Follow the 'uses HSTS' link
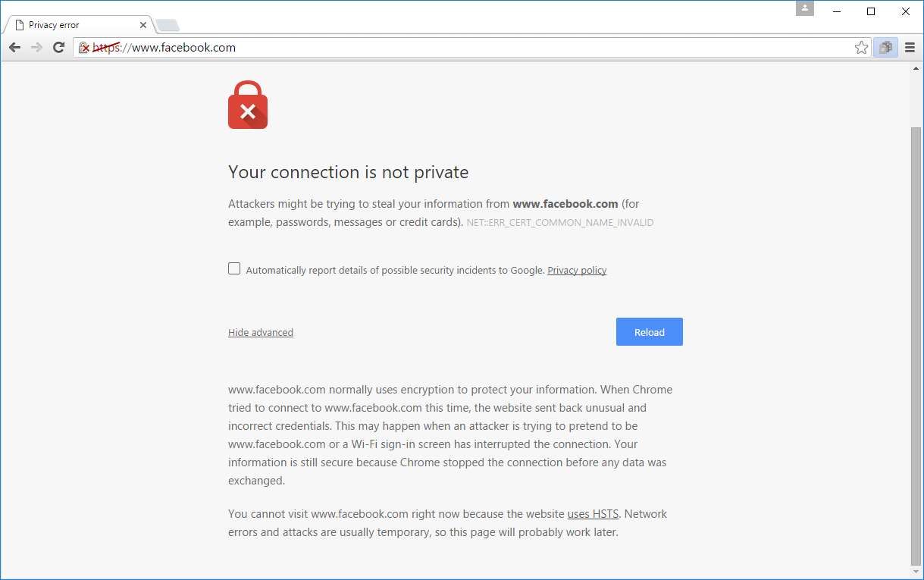Screen dimensions: 924x580 pos(593,514)
